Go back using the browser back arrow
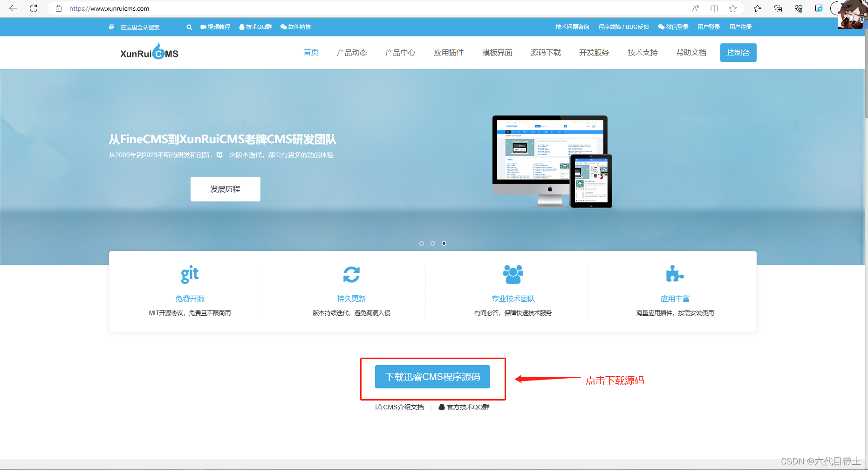 pos(13,8)
